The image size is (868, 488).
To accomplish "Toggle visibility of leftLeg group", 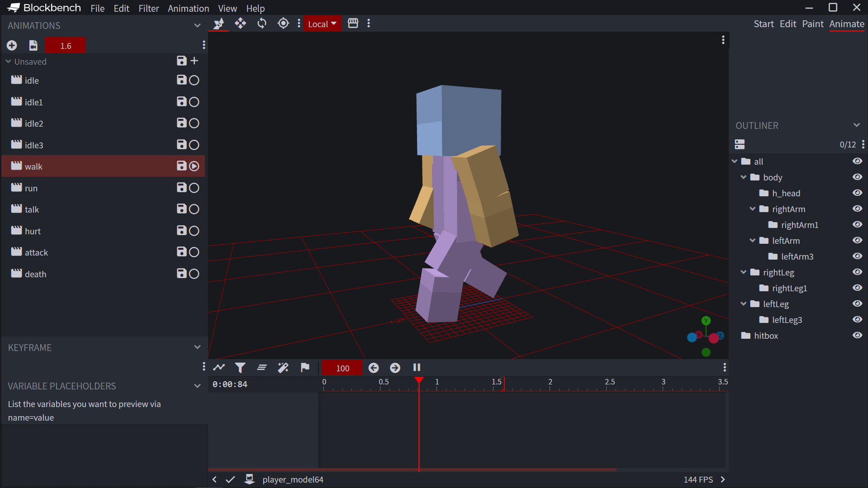I will [857, 303].
